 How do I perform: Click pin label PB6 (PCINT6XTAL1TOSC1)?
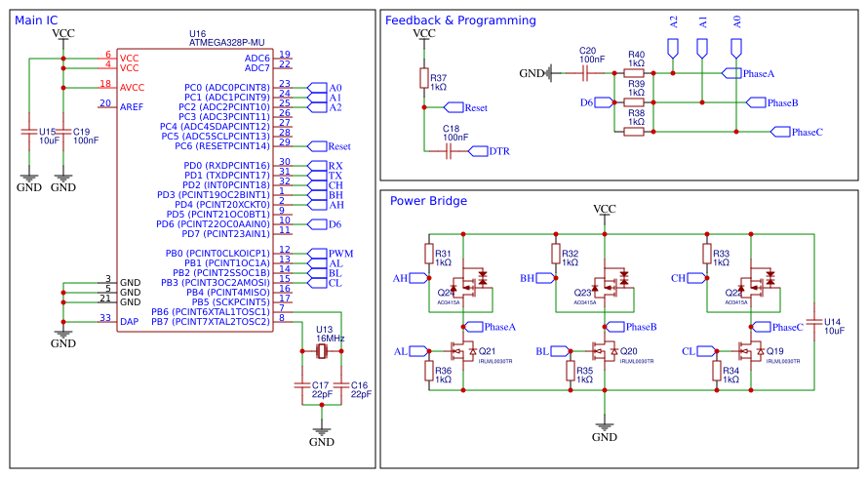tap(211, 312)
